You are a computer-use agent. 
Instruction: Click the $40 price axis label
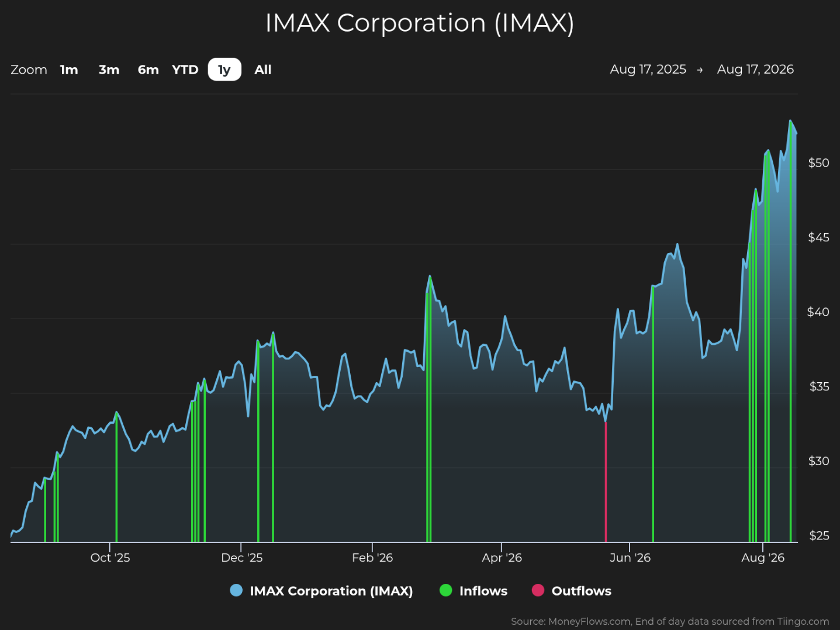coord(818,311)
